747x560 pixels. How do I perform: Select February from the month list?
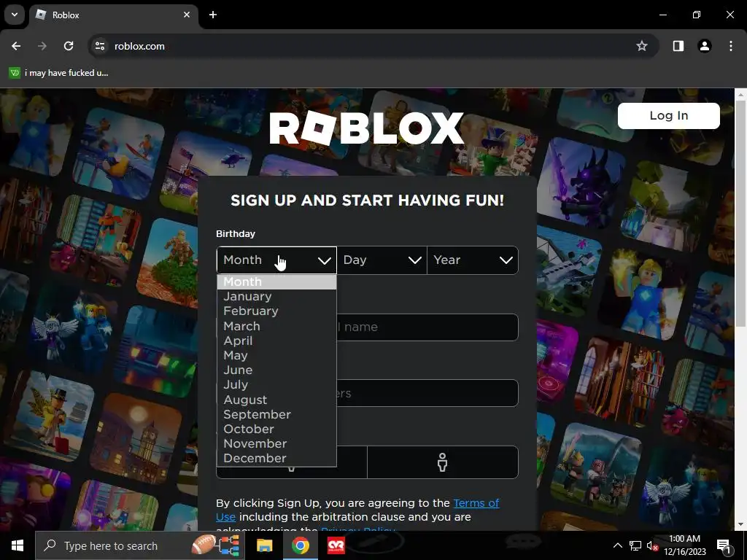click(x=276, y=311)
